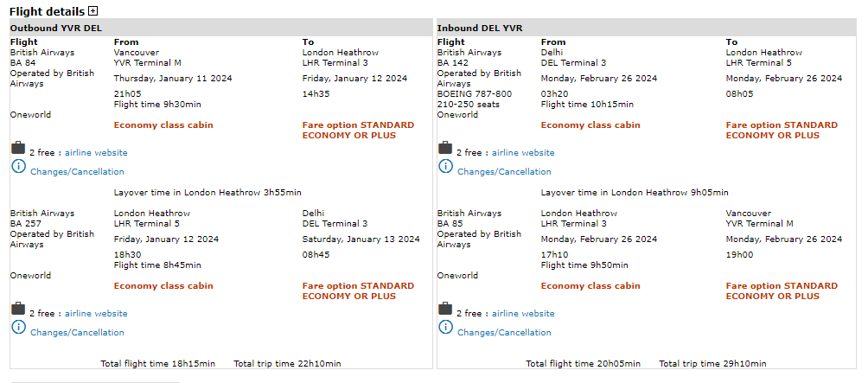
Task: Select the Outbound YVR DEL header
Action: click(48, 29)
